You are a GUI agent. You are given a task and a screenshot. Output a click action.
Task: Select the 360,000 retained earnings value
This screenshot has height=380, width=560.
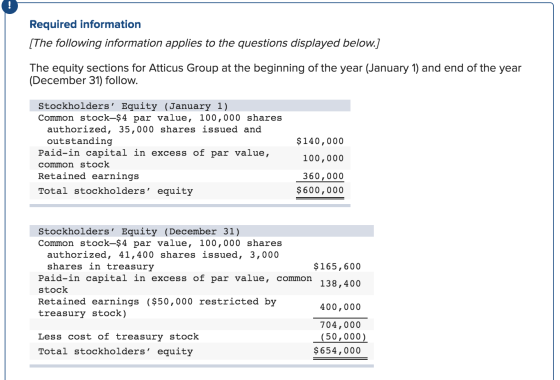(323, 176)
